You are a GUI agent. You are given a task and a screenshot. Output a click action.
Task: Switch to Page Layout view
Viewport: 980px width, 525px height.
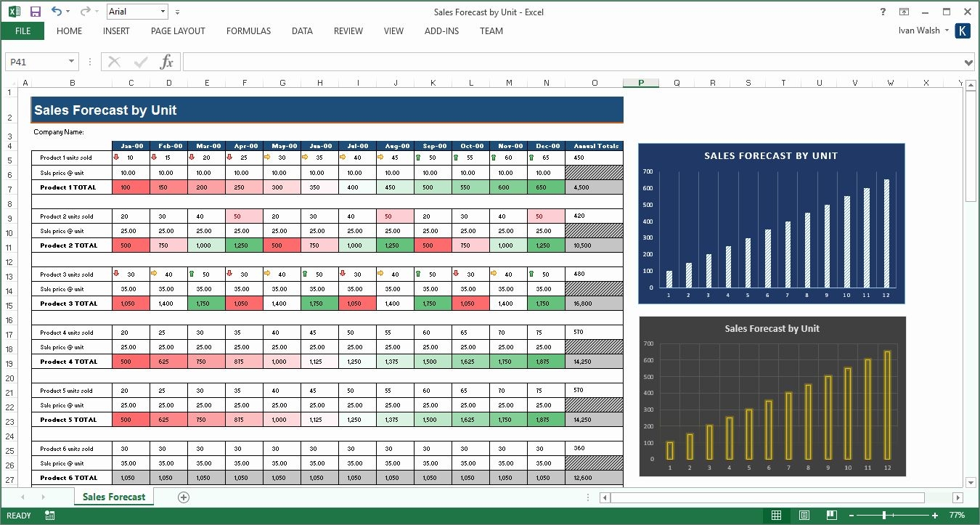pos(804,516)
